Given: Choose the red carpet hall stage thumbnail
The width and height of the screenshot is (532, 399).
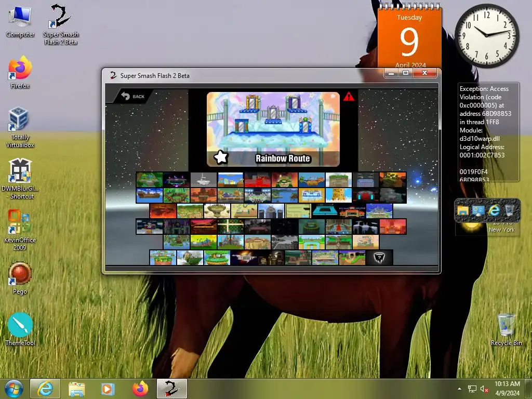Looking at the screenshot, I should (x=339, y=227).
